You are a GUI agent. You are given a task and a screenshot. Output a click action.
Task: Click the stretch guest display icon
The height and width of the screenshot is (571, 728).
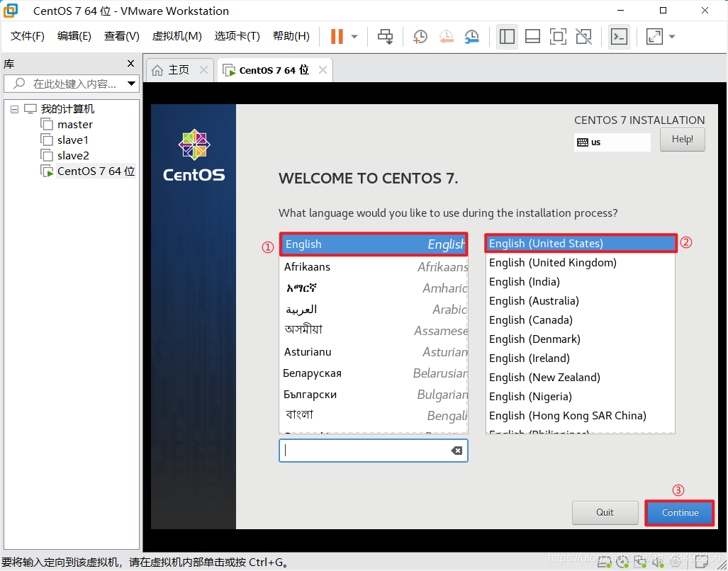point(654,36)
